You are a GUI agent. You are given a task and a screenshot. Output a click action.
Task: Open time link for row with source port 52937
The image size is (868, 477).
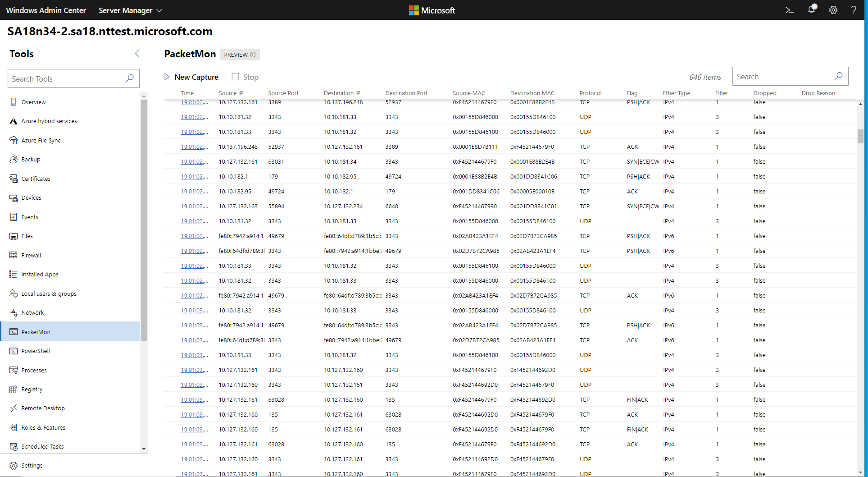pyautogui.click(x=194, y=147)
